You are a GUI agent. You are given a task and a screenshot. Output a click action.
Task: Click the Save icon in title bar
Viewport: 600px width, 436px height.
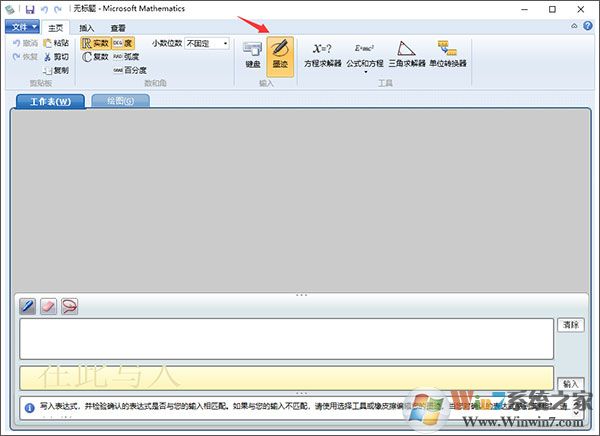(27, 8)
